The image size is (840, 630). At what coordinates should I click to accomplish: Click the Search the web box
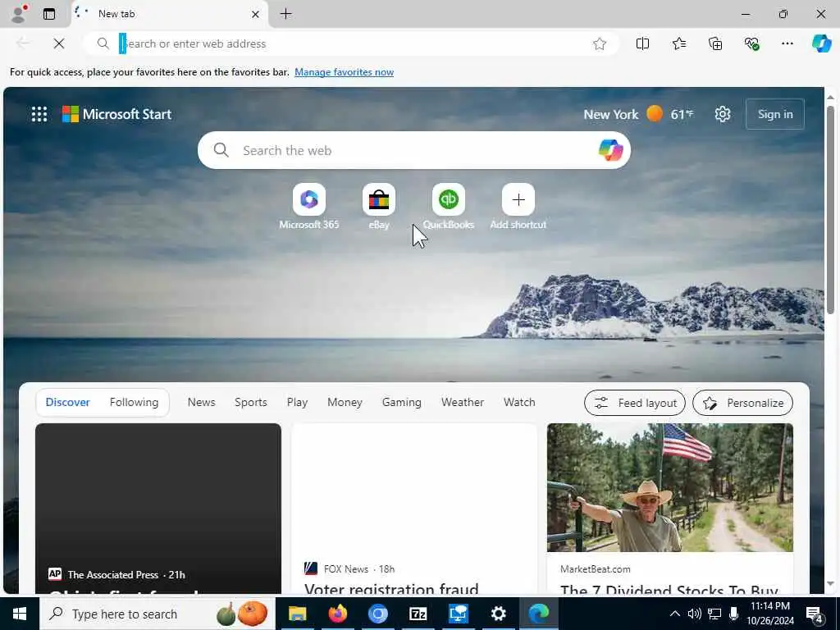click(413, 151)
